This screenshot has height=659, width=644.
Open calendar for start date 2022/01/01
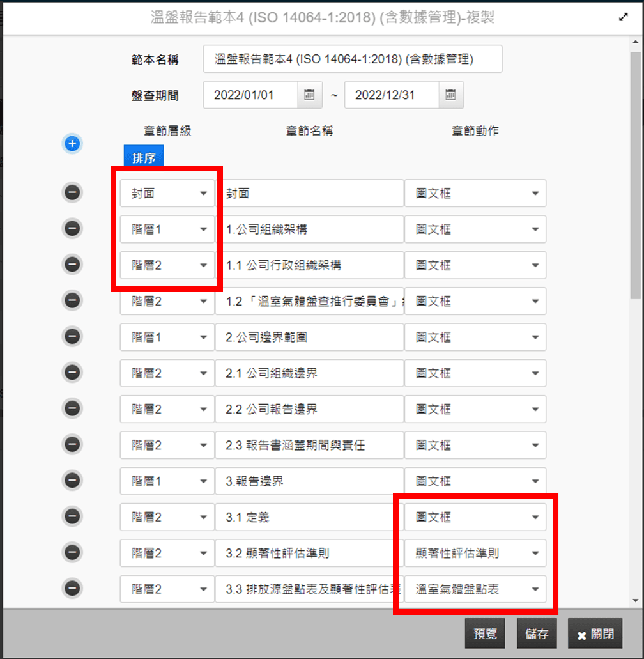[309, 95]
